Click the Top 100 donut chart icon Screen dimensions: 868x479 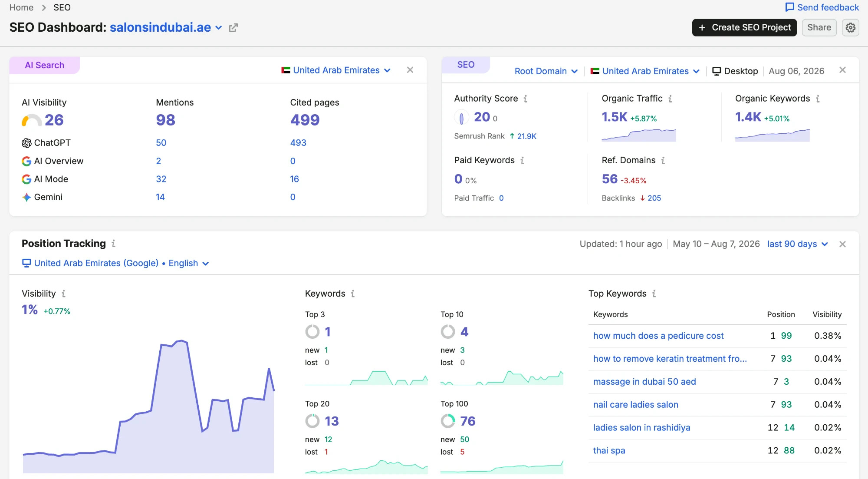pos(448,421)
